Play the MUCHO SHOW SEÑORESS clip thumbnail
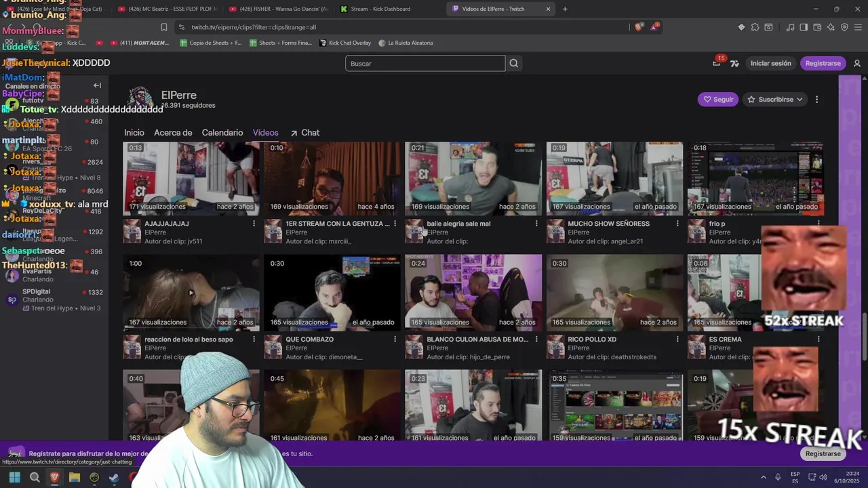 tap(614, 178)
